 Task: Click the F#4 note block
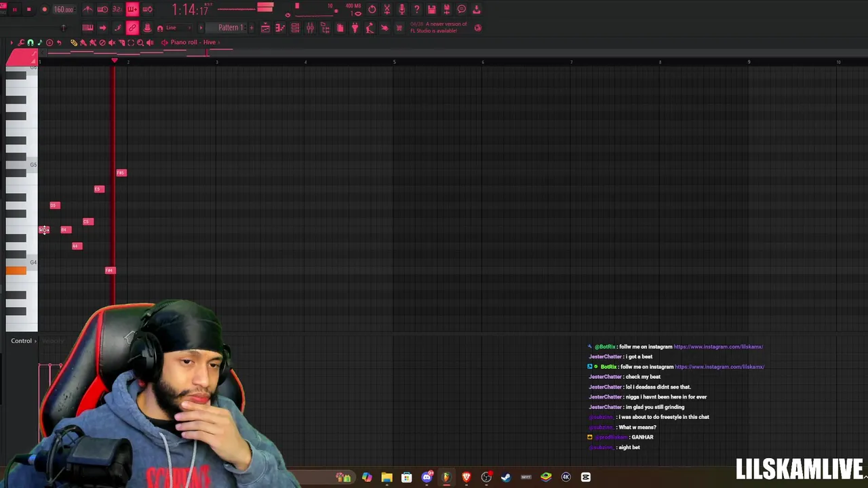(110, 270)
